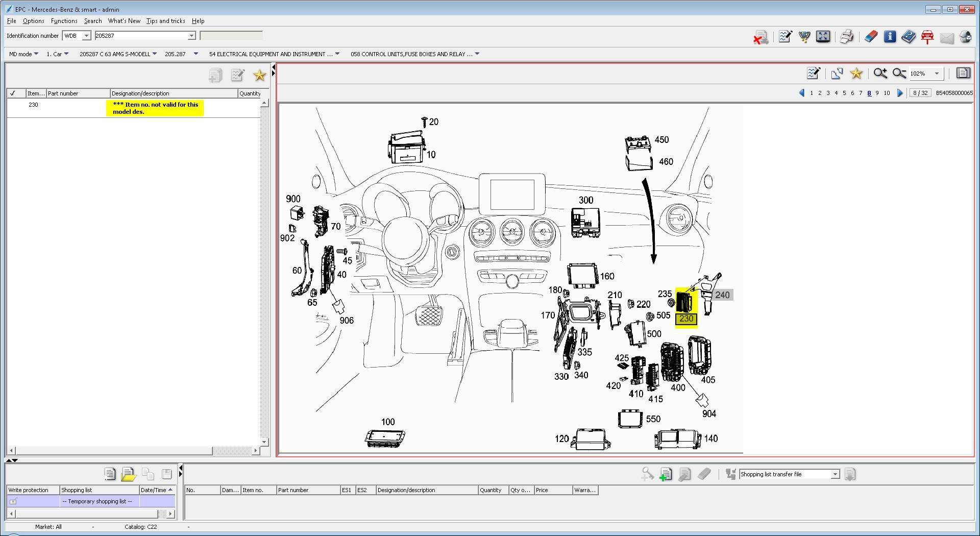Open the blue information icon
Image resolution: width=980 pixels, height=536 pixels.
pos(890,37)
